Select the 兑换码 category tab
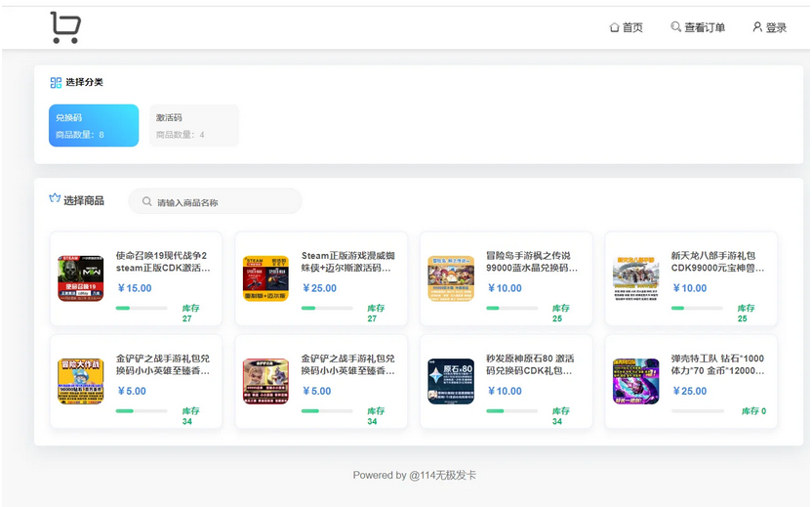Image resolution: width=812 pixels, height=507 pixels. pyautogui.click(x=94, y=125)
